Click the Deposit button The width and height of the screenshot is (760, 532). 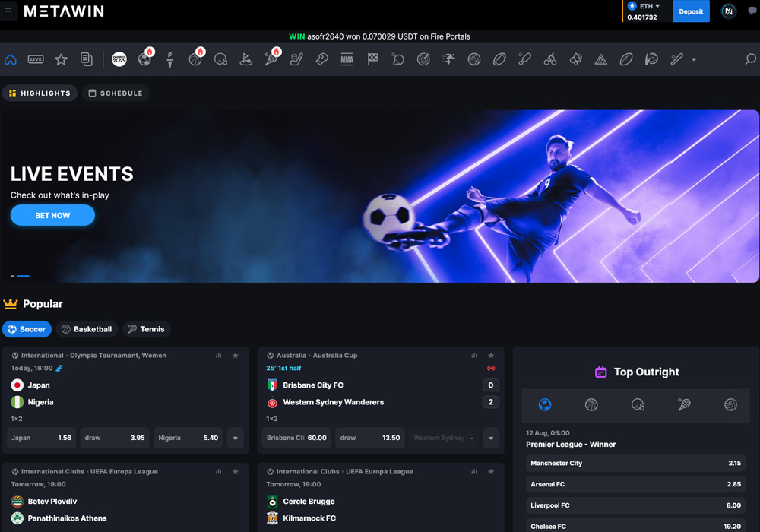(691, 11)
